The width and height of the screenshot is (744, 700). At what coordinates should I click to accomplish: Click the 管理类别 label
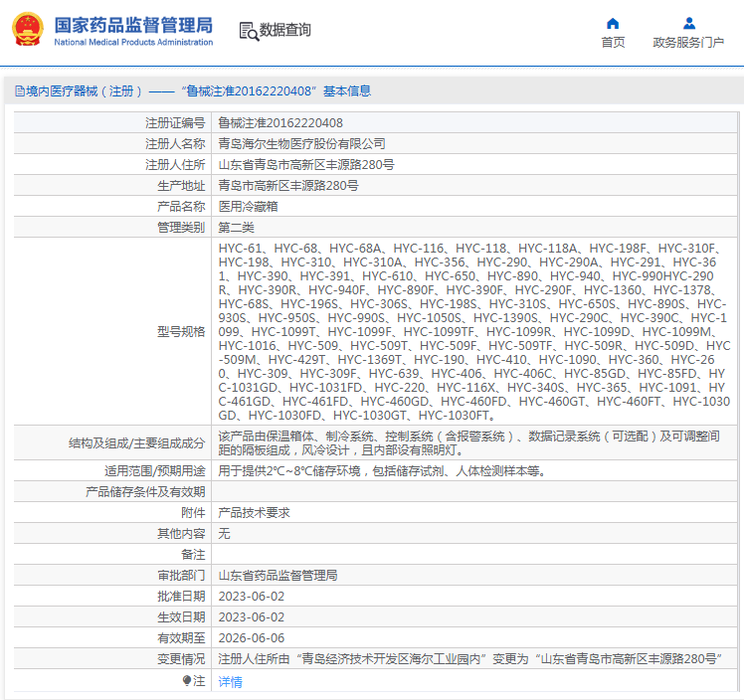pyautogui.click(x=181, y=227)
